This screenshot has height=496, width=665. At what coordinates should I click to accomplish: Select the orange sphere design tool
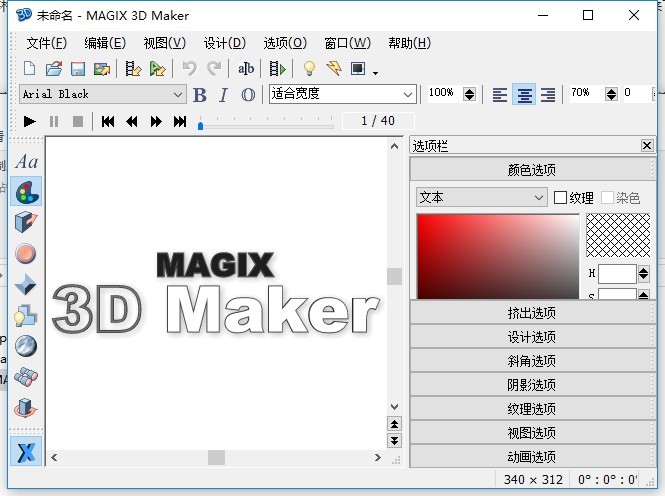tap(26, 254)
